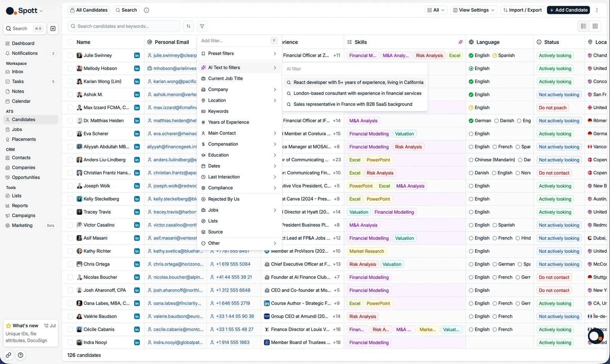Screen dimensions: 610x364
Task: Open the View Settings dropdown
Action: [x=474, y=10]
